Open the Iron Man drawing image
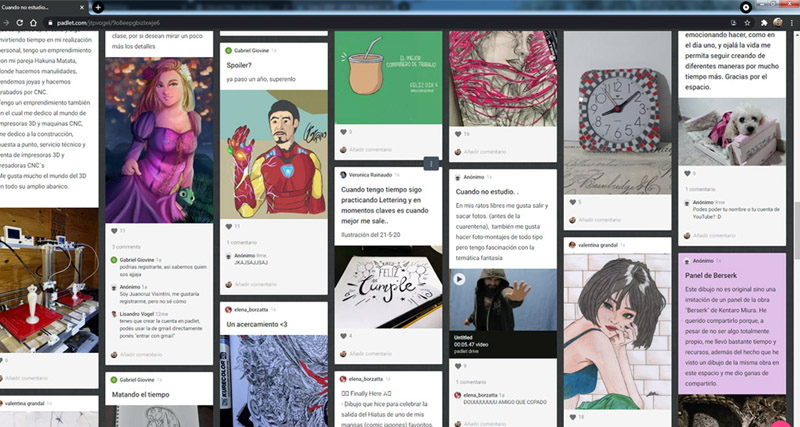The height and width of the screenshot is (427, 800). tap(274, 155)
